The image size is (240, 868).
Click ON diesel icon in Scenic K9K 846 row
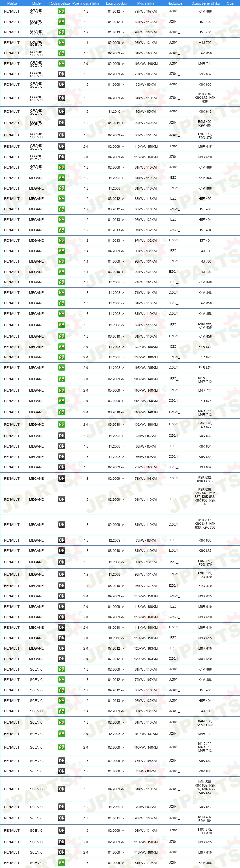coord(62,807)
